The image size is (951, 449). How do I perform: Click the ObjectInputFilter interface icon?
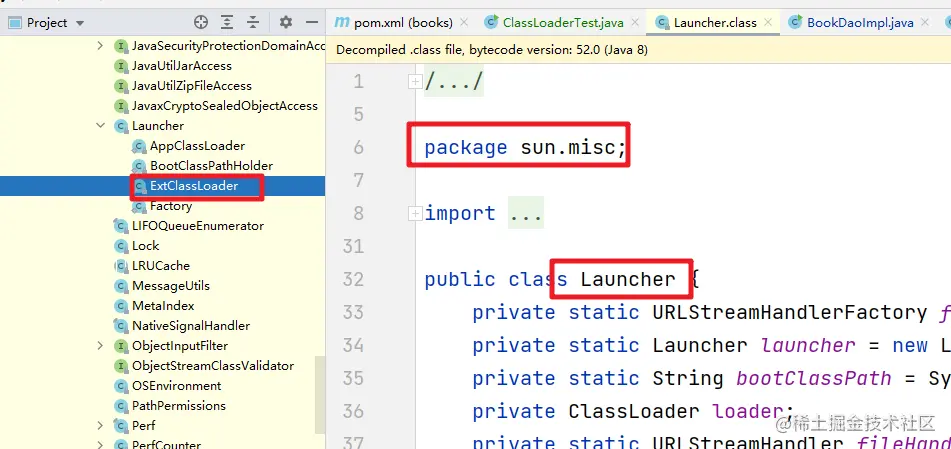pos(121,346)
